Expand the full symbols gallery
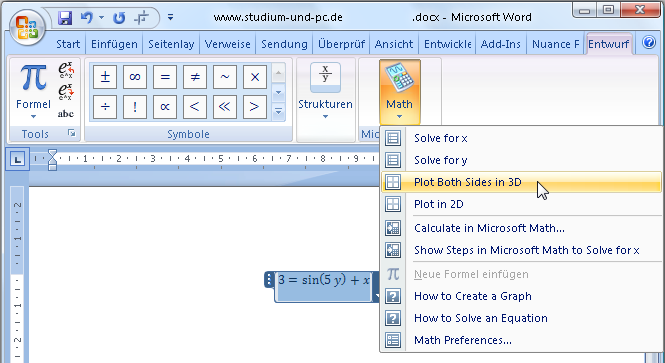The image size is (665, 363). coord(278,112)
